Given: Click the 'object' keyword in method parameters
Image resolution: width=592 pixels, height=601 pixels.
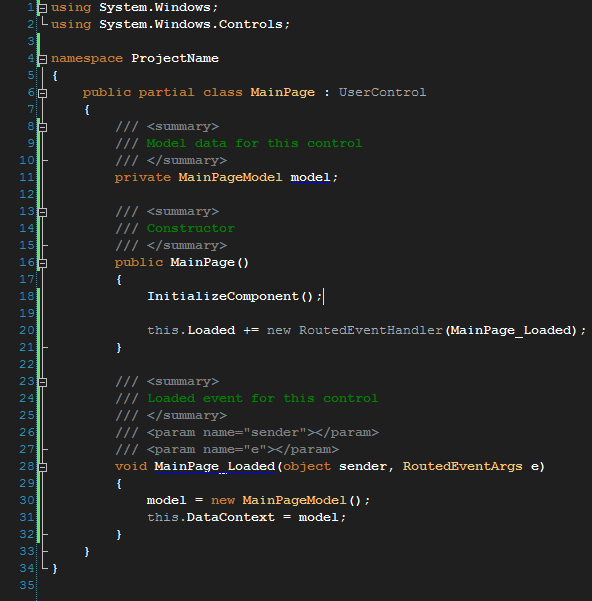Looking at the screenshot, I should (x=307, y=466).
